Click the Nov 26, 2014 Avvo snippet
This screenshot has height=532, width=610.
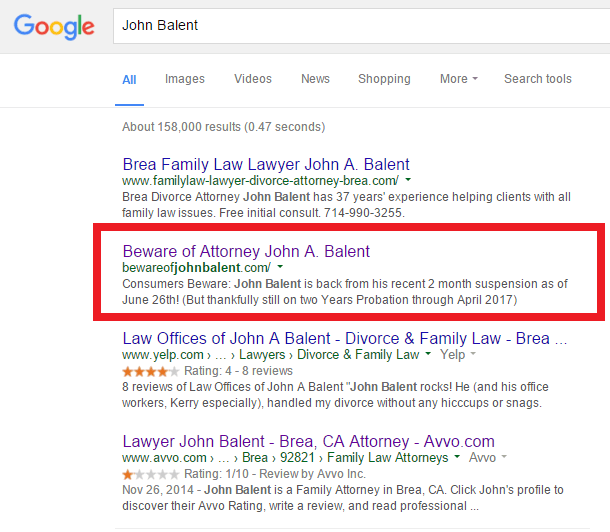tap(343, 498)
